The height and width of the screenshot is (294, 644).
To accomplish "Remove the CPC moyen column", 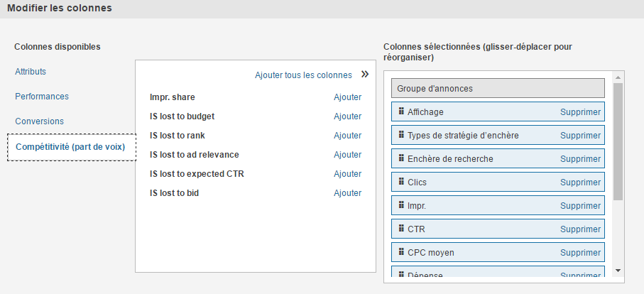I will pyautogui.click(x=580, y=253).
